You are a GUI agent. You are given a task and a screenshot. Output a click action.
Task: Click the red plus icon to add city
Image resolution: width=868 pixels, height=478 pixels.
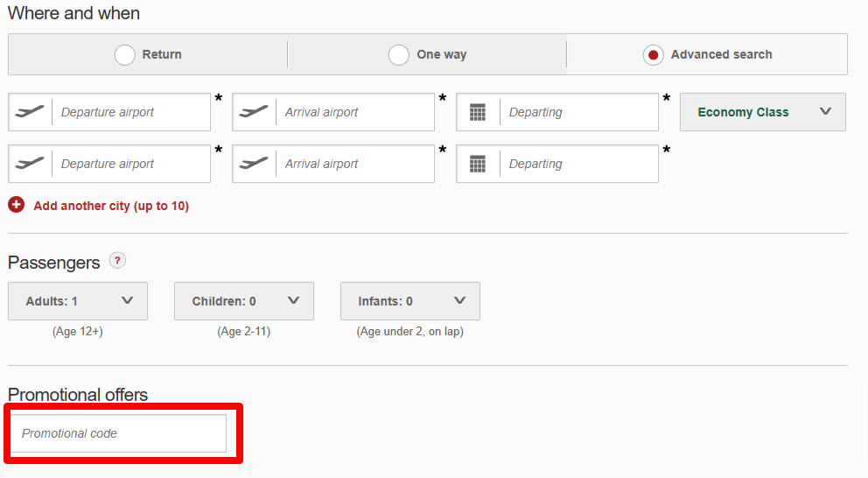pyautogui.click(x=16, y=204)
